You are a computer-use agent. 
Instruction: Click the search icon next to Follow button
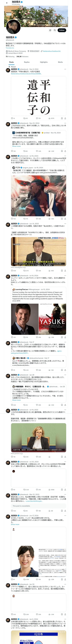(55, 30)
